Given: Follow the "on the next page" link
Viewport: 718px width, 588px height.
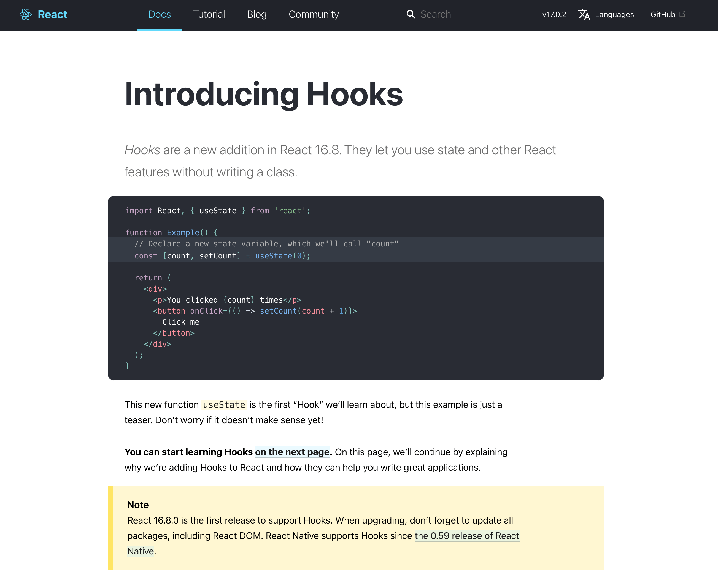Looking at the screenshot, I should pyautogui.click(x=292, y=452).
